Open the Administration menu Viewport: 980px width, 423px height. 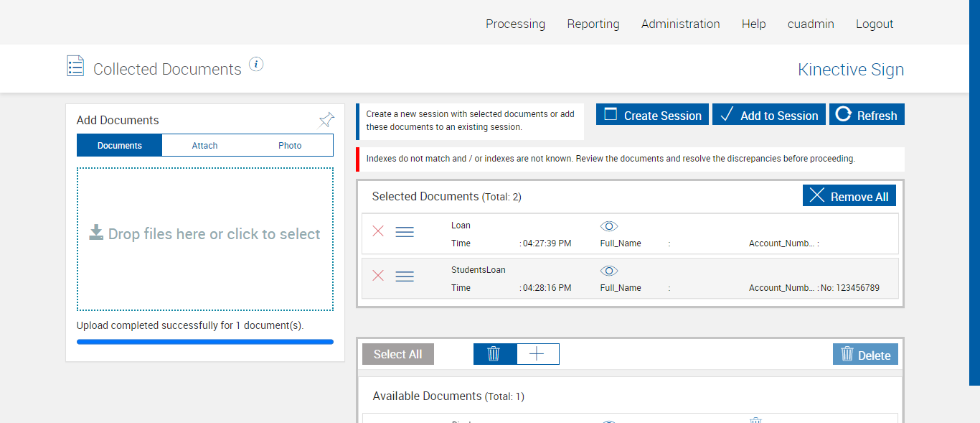(680, 24)
